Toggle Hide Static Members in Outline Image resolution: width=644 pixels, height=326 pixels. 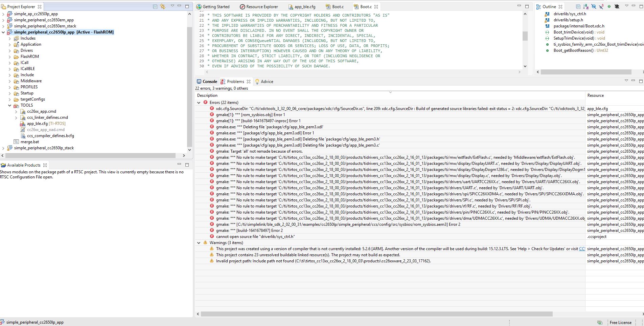(601, 6)
